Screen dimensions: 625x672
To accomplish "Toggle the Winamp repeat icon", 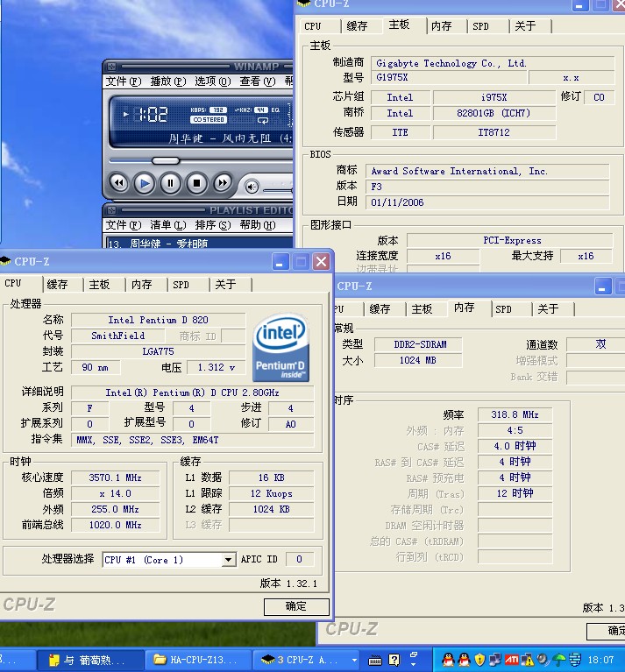I will tap(263, 120).
